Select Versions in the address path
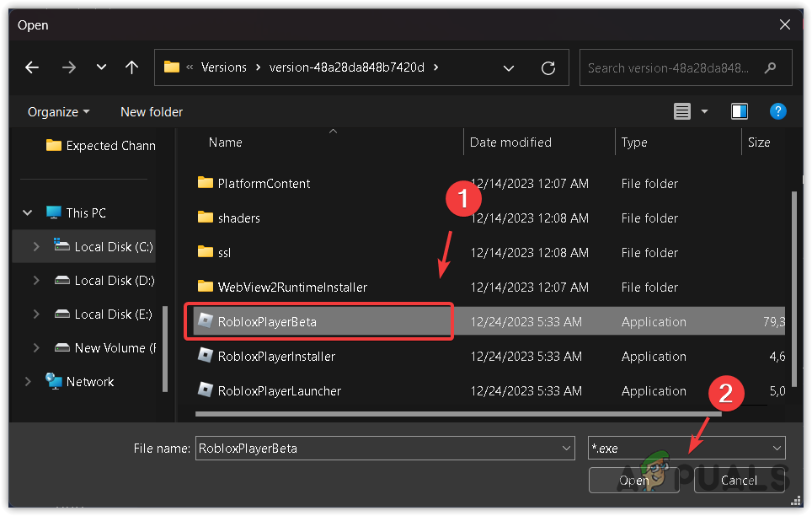Viewport: 812px width, 516px height. [x=224, y=67]
